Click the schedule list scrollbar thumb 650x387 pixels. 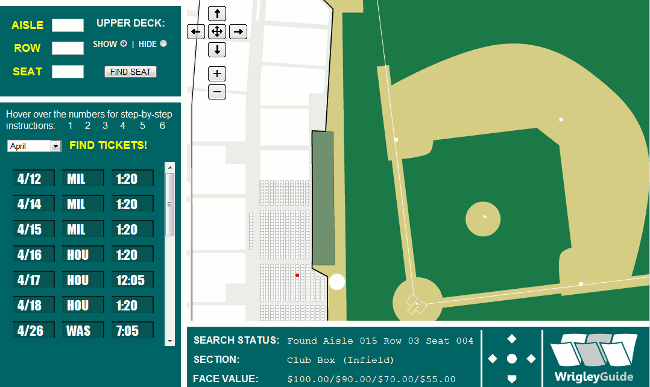tap(170, 204)
